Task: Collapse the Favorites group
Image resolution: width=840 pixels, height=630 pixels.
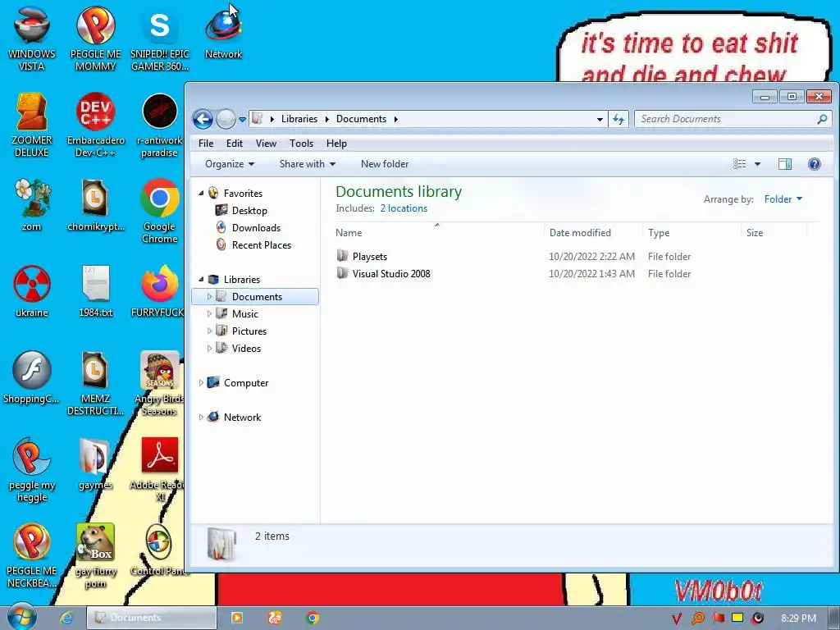Action: tap(202, 193)
